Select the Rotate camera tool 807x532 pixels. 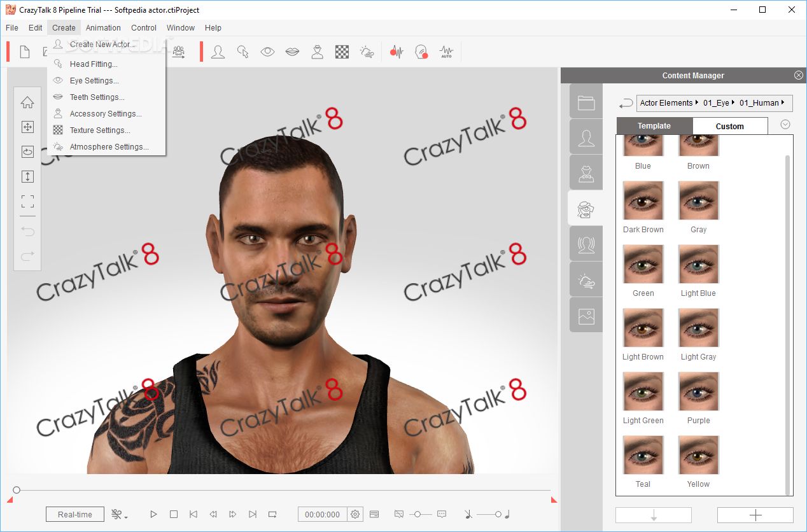(x=27, y=152)
